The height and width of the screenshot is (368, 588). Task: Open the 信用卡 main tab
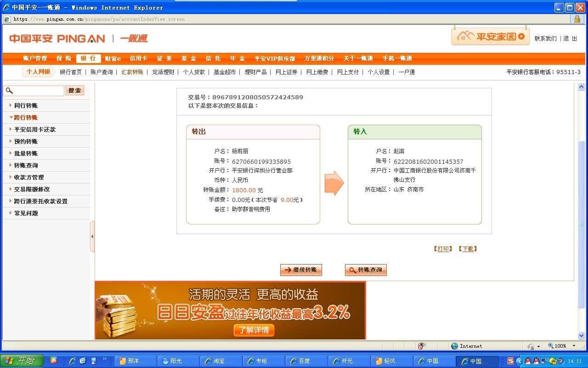coord(139,58)
